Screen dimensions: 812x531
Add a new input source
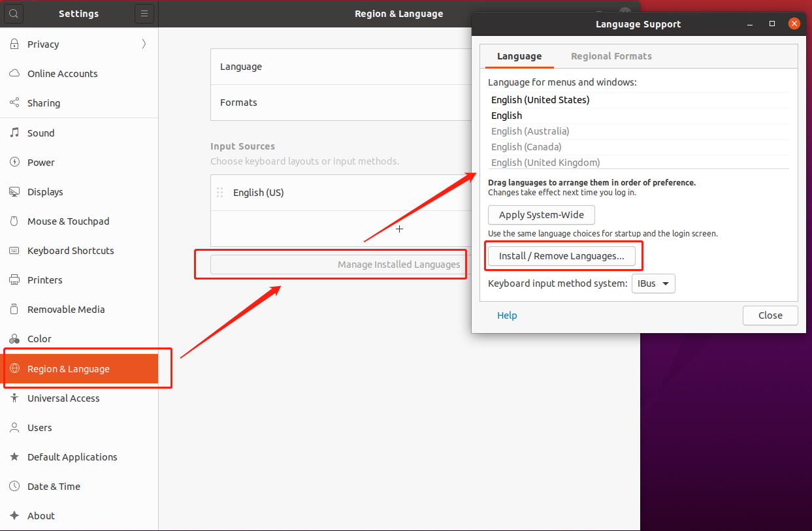(x=399, y=229)
